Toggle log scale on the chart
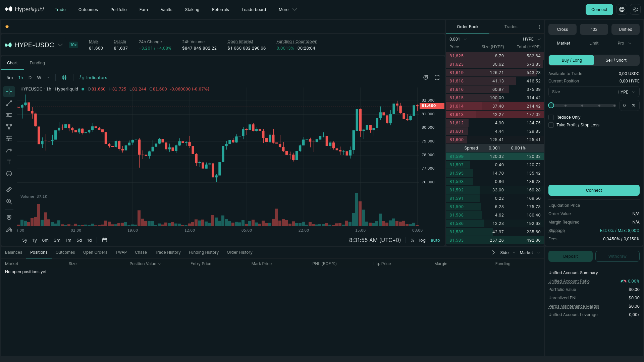 (422, 240)
